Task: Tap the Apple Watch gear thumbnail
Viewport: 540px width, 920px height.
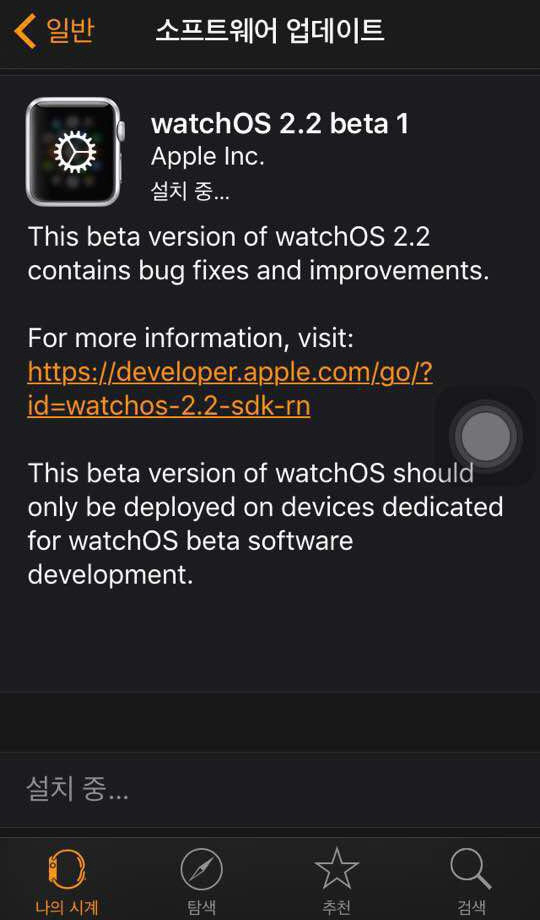Action: 75,152
